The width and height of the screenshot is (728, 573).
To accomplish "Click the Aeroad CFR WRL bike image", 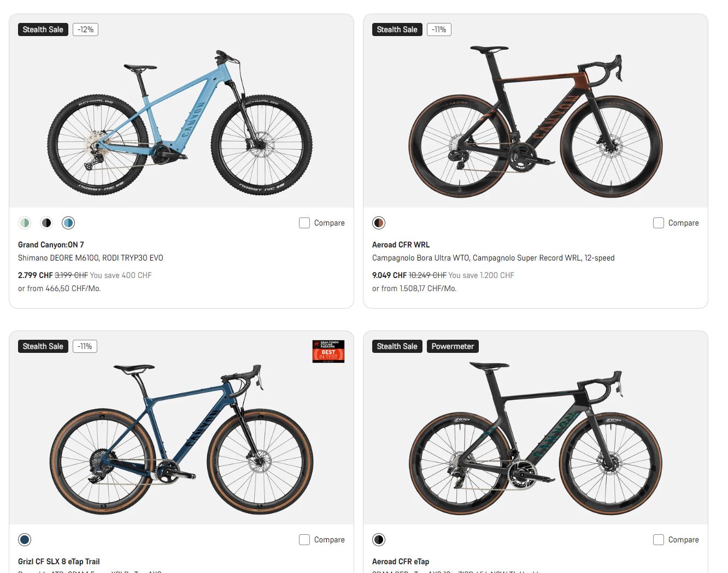I will 536,123.
